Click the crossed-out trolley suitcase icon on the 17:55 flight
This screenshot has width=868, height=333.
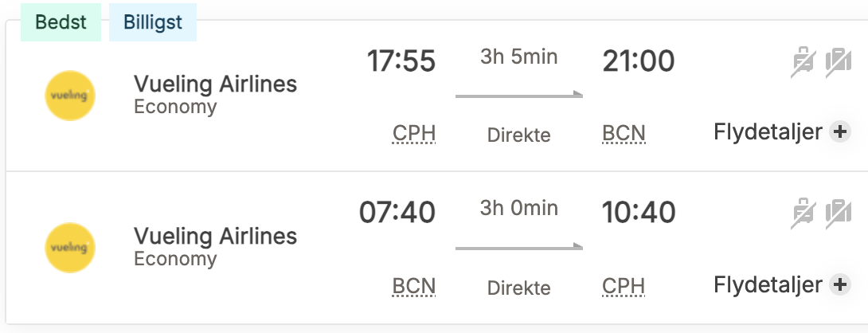click(803, 63)
